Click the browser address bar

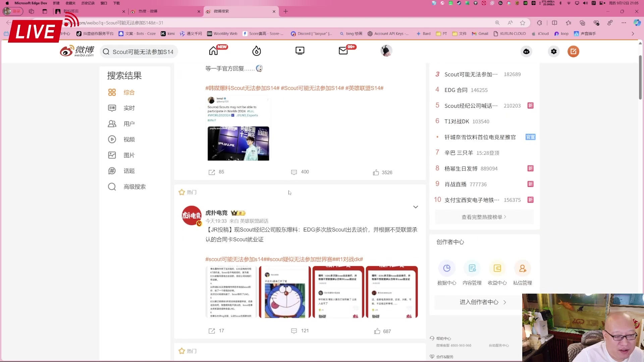(268, 23)
